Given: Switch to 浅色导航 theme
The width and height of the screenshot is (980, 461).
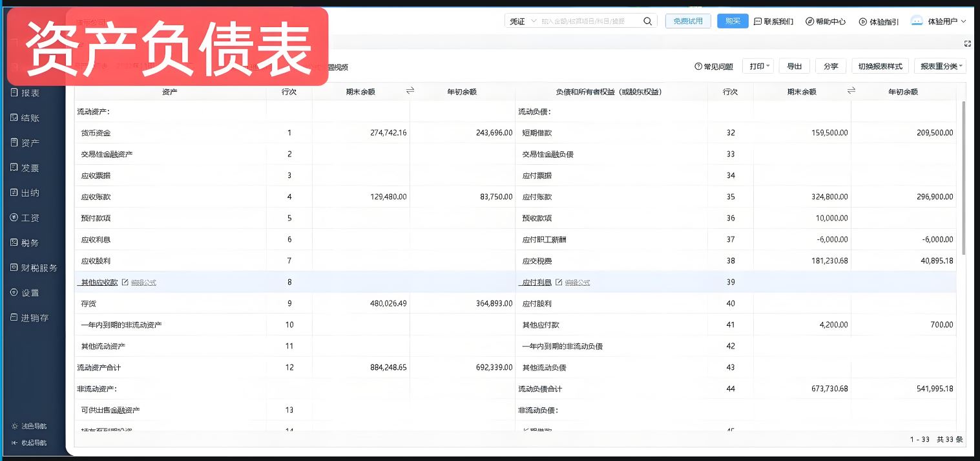Looking at the screenshot, I should point(29,427).
